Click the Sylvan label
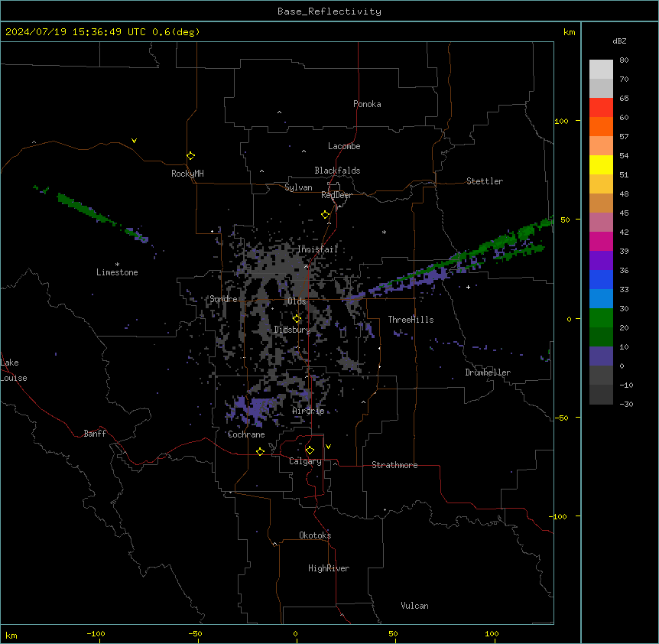The image size is (659, 644). (x=298, y=187)
